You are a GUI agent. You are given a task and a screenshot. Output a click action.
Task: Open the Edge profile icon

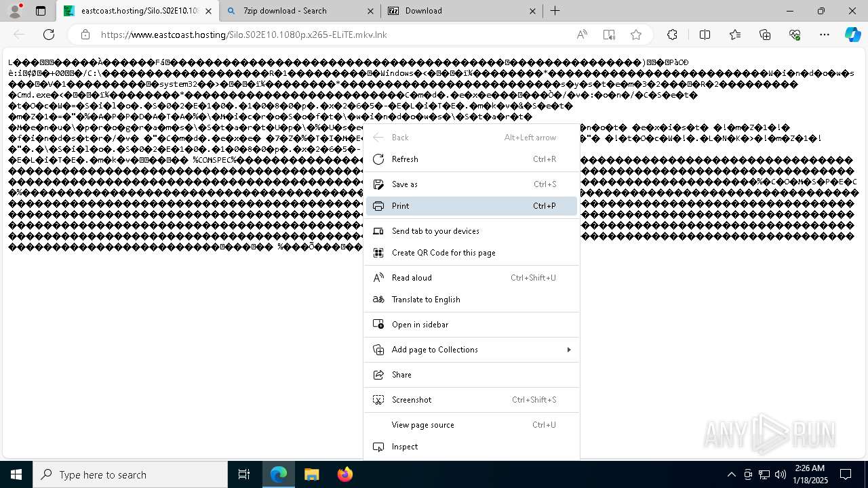[14, 11]
